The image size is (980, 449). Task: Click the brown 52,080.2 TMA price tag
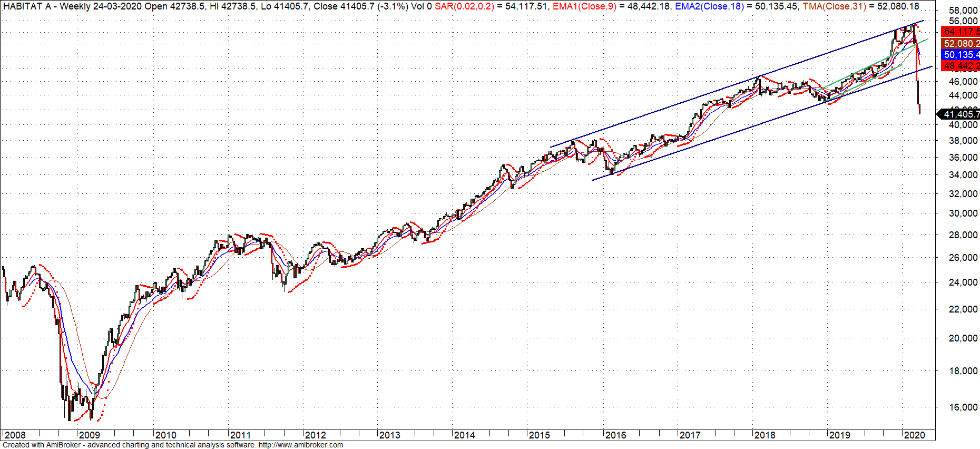point(961,43)
